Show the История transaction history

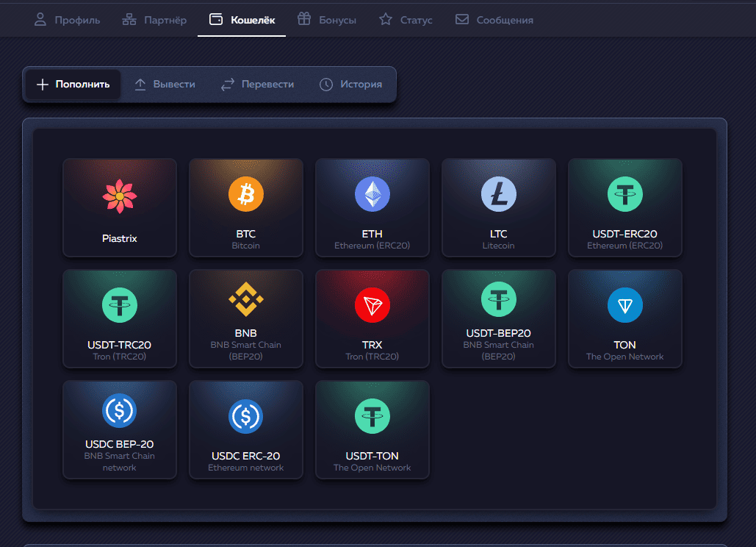[x=350, y=85]
